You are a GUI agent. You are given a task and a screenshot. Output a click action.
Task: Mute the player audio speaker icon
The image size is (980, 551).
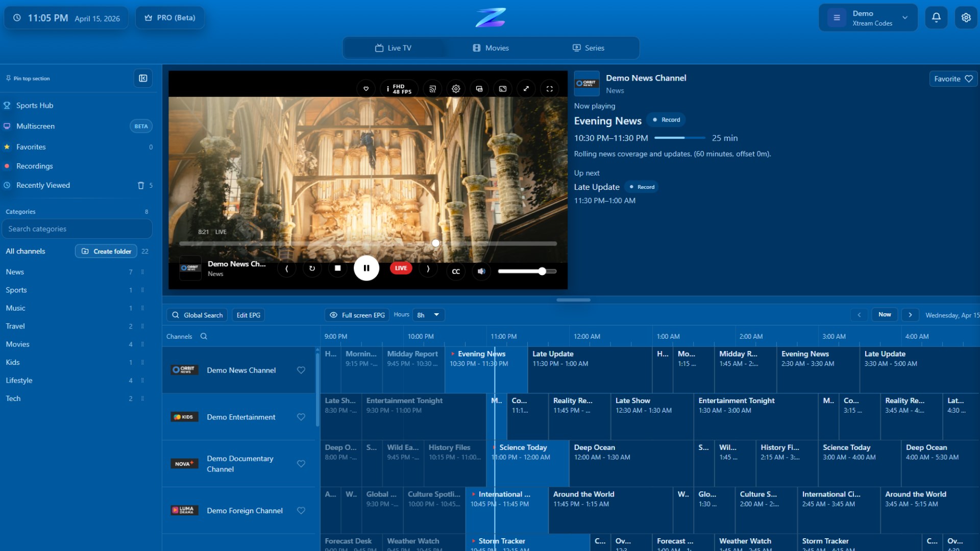[481, 271]
